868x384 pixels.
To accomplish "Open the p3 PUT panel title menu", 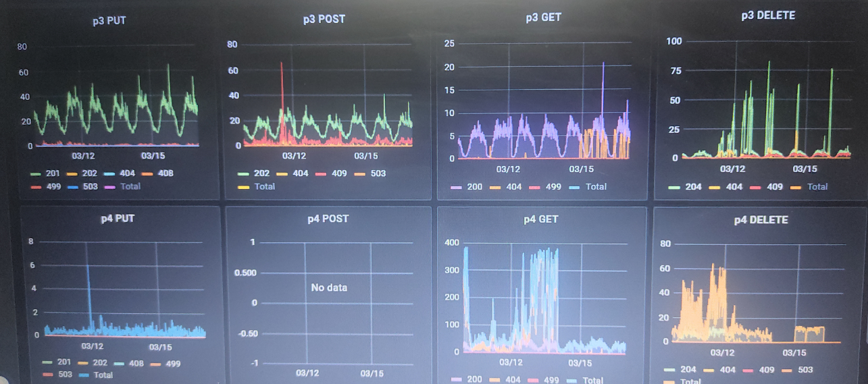I will [x=109, y=21].
